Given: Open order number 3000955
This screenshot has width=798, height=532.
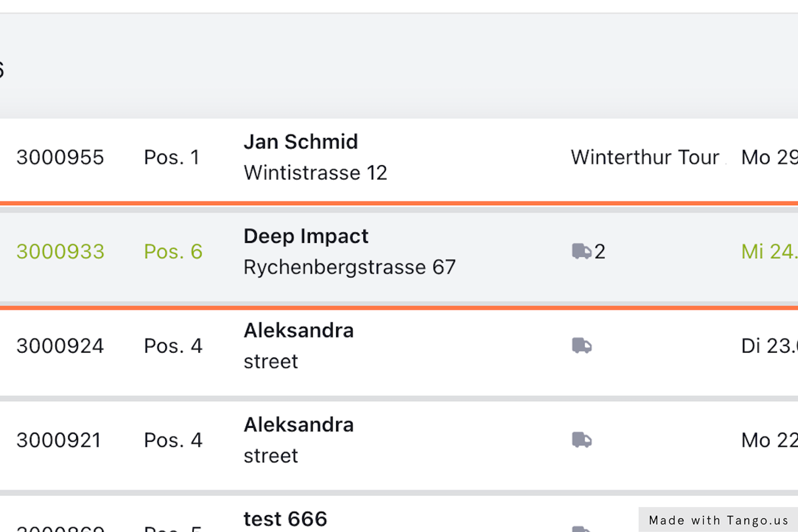Looking at the screenshot, I should tap(60, 157).
